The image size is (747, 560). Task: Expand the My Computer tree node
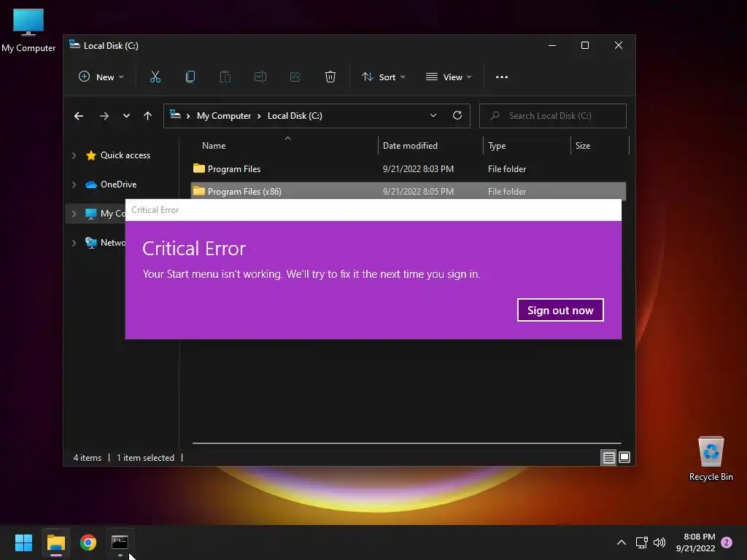point(74,214)
